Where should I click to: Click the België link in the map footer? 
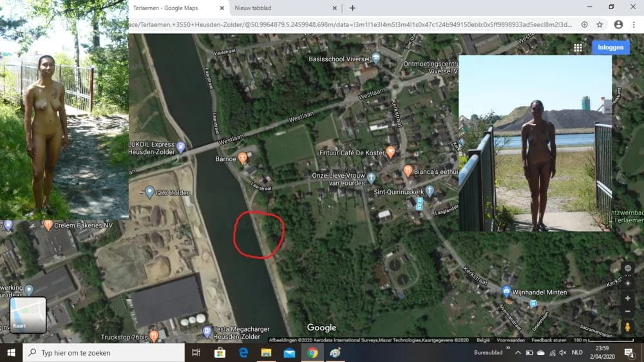(x=483, y=340)
